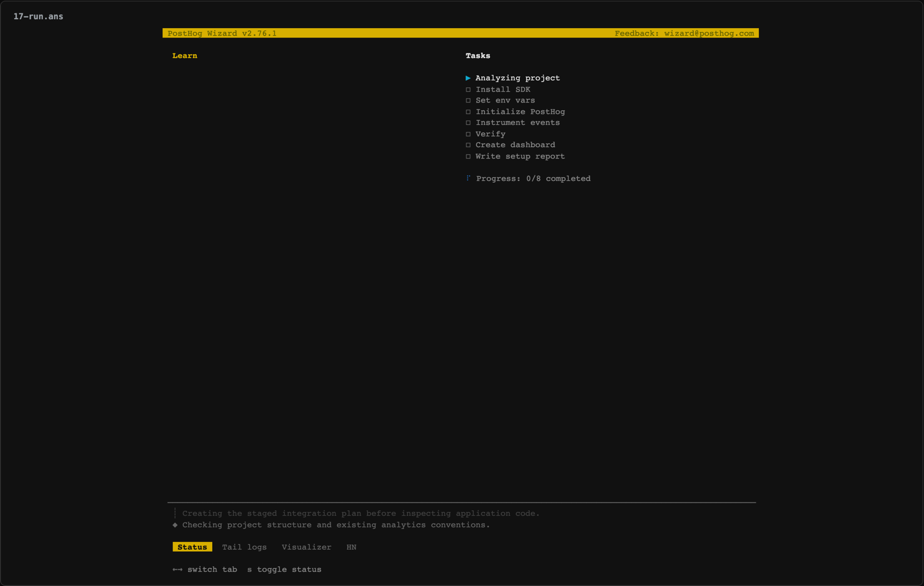Click the Analyzing project task label
Image resolution: width=924 pixels, height=586 pixels.
point(517,78)
